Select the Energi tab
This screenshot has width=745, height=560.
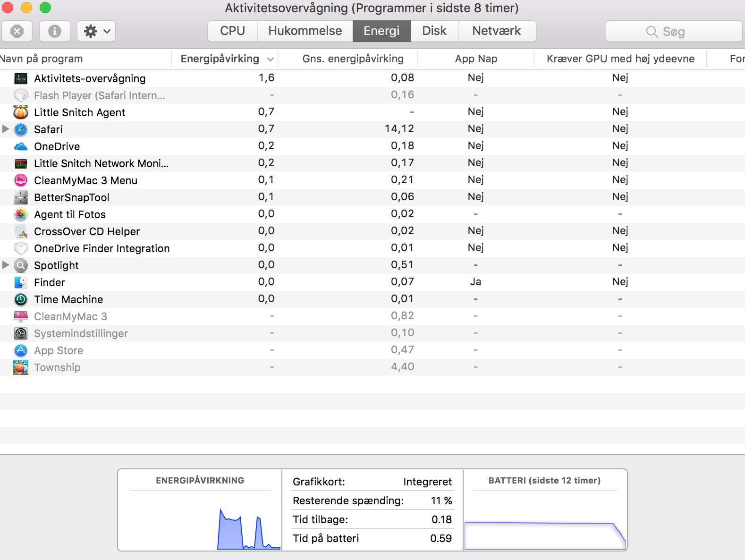pyautogui.click(x=381, y=31)
